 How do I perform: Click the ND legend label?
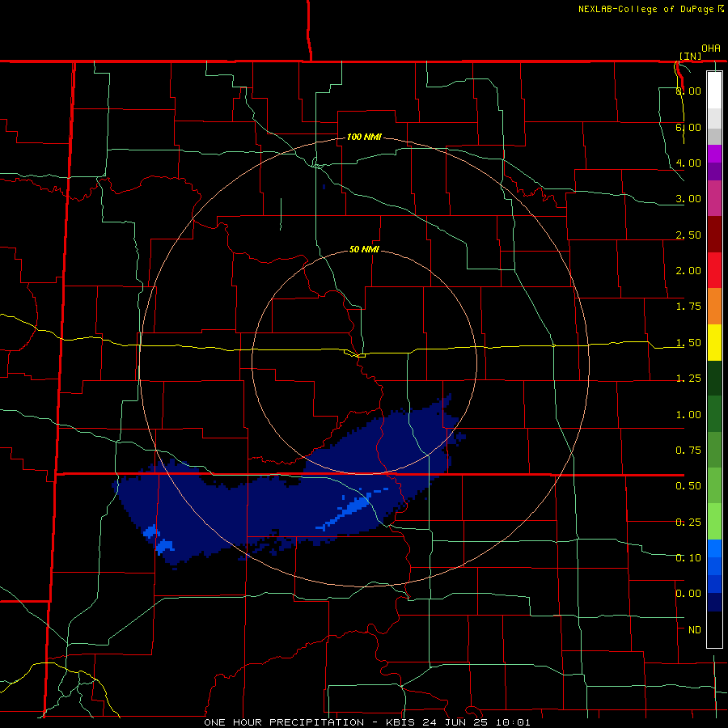click(x=695, y=630)
